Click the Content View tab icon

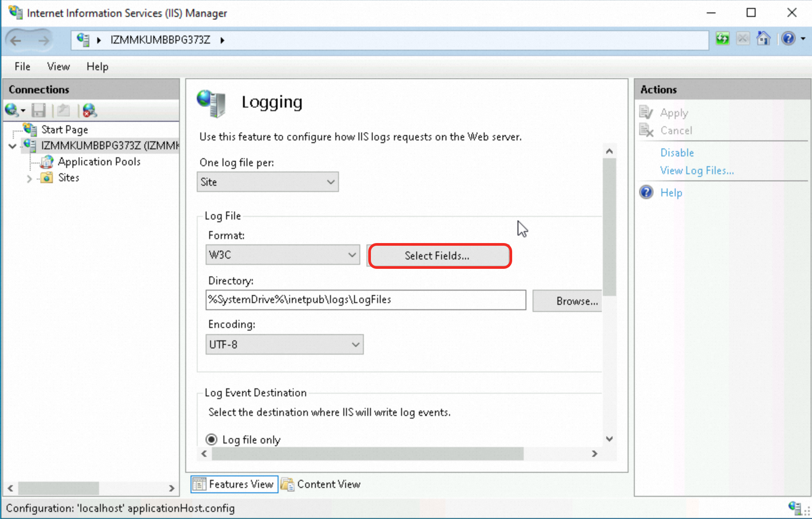click(x=288, y=484)
